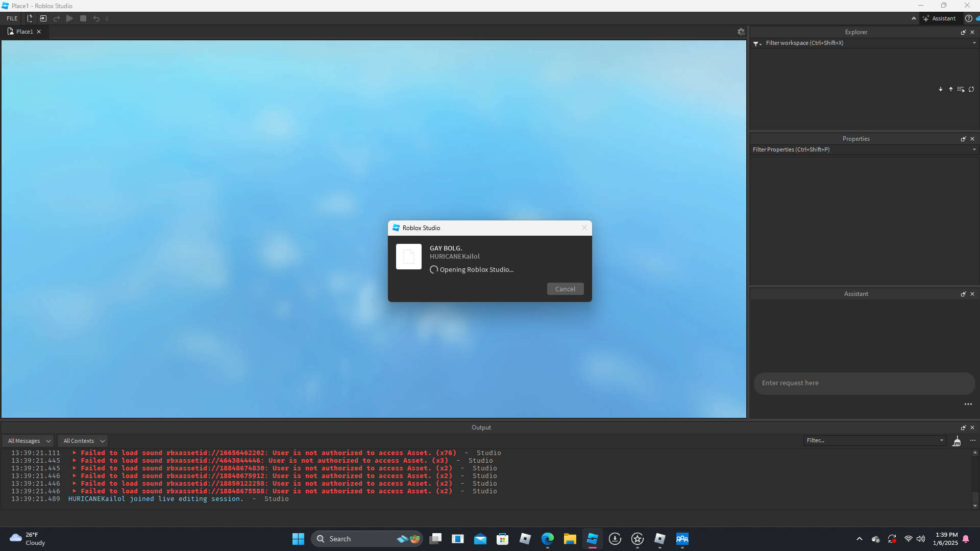
Task: Expand the All Contexts dropdown
Action: pyautogui.click(x=84, y=441)
